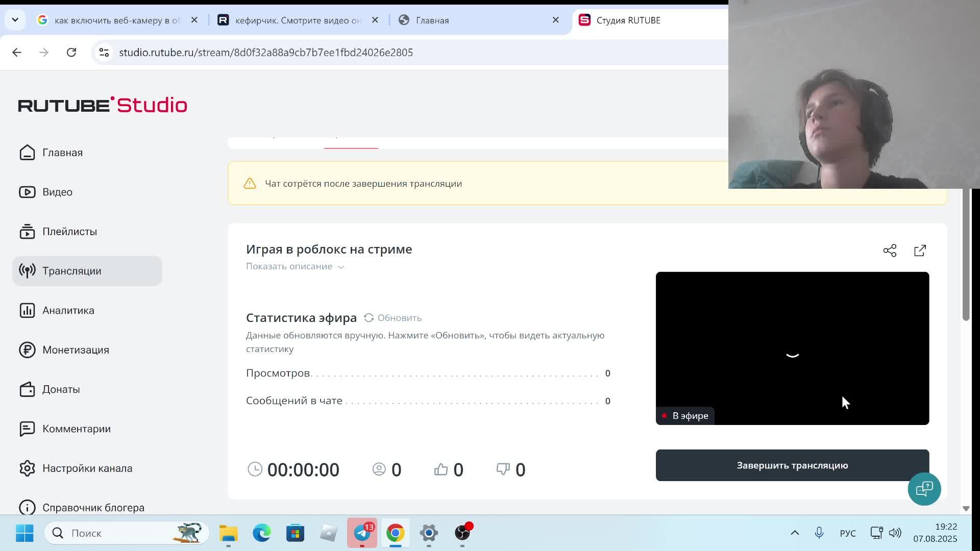The height and width of the screenshot is (551, 980).
Task: Click the page vertical scrollbar
Action: click(965, 255)
